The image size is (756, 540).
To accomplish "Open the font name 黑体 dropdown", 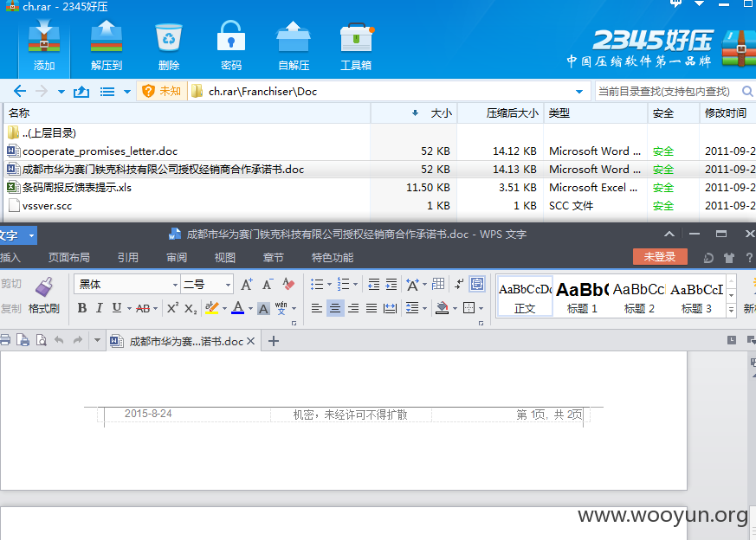I will tap(175, 285).
